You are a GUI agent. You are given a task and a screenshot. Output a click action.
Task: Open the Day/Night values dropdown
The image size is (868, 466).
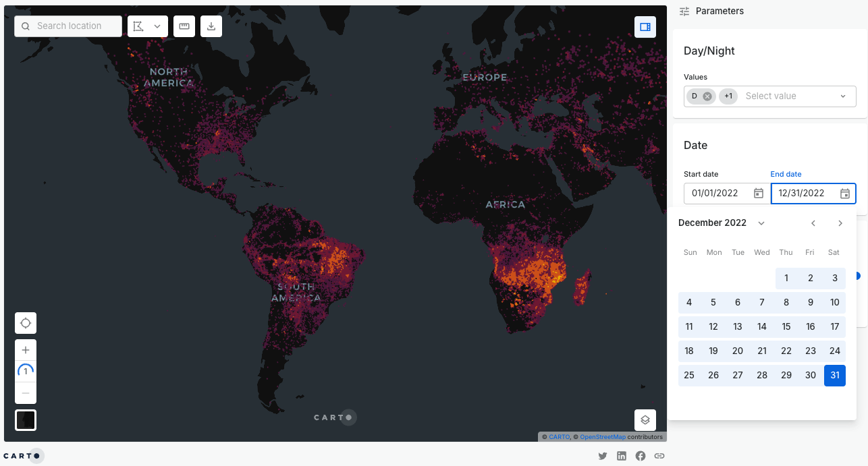coord(842,96)
